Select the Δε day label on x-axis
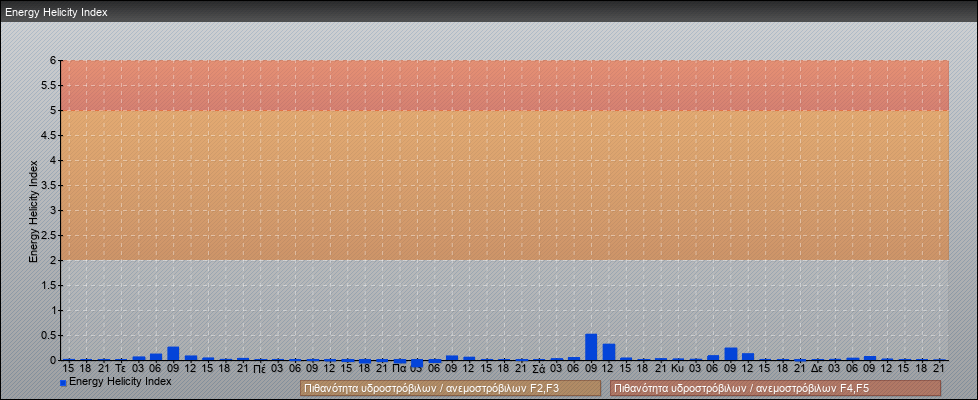Screen dimensions: 978x400 pos(817,369)
